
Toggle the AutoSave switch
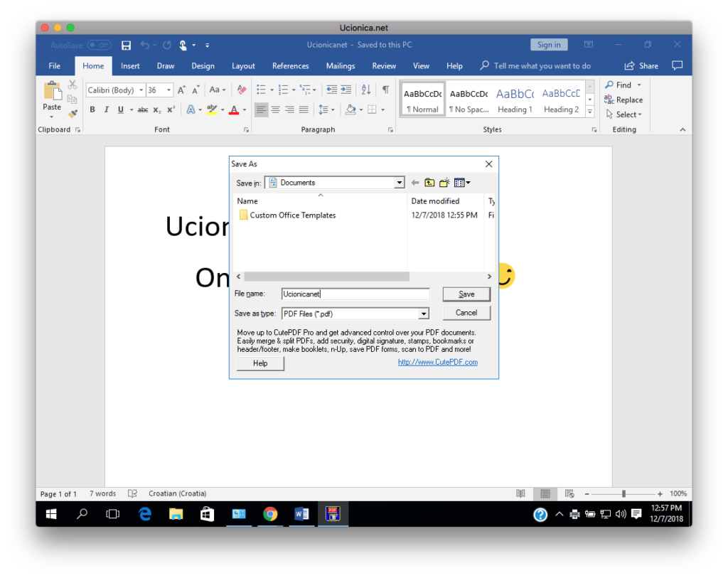tap(99, 46)
